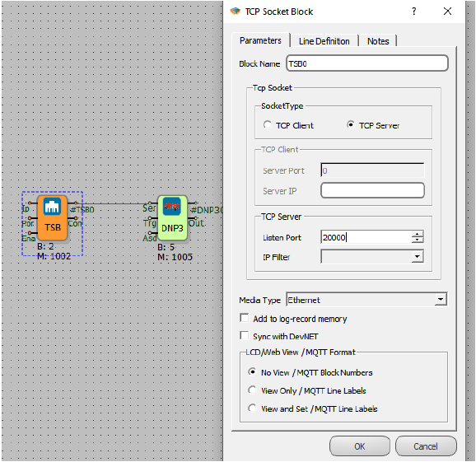
Task: Click the Out pin on DNP3 block
Action: [x=196, y=218]
